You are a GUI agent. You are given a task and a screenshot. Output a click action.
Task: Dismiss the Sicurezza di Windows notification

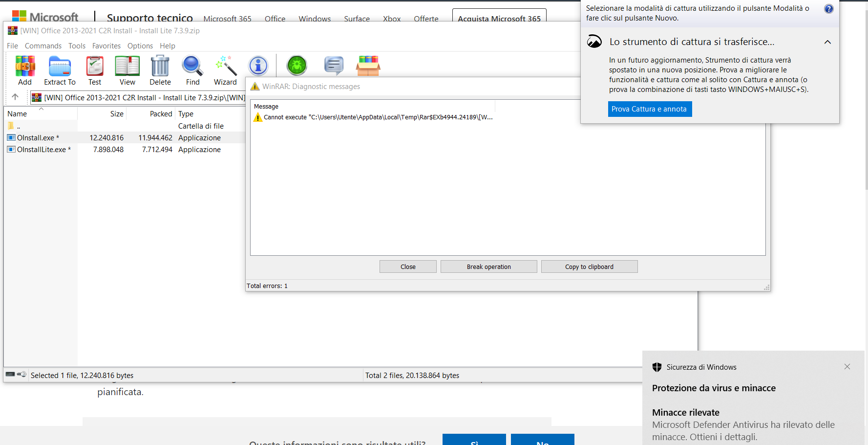[847, 367]
